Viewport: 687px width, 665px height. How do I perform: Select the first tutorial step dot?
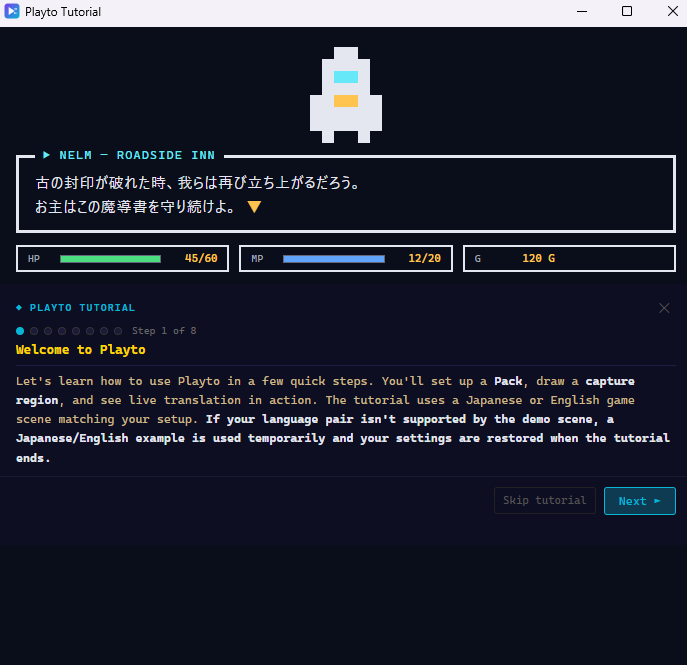coord(20,331)
